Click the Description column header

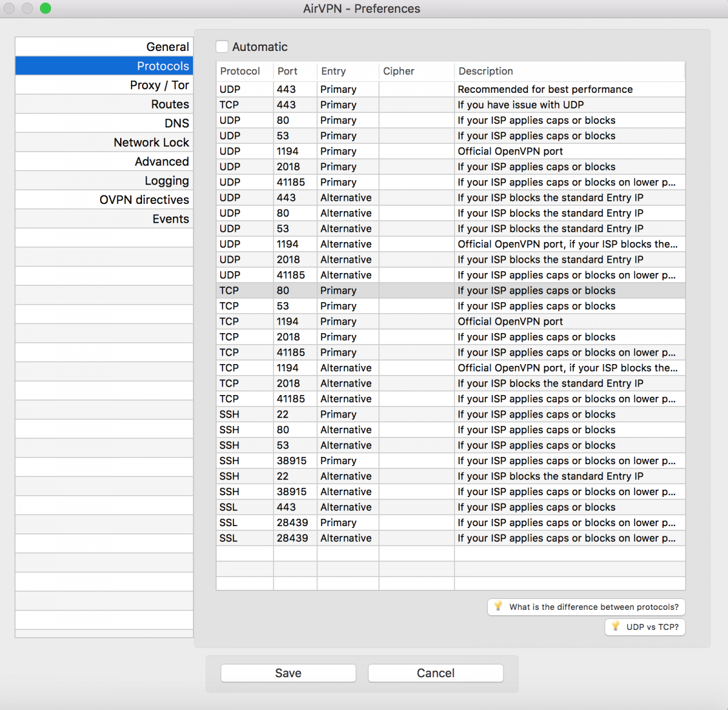tap(570, 71)
